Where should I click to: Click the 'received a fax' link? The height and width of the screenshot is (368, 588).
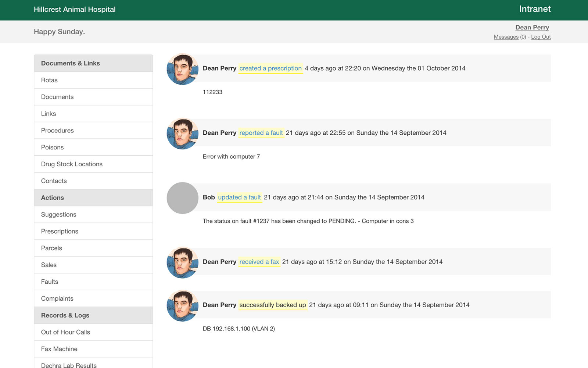coord(259,262)
